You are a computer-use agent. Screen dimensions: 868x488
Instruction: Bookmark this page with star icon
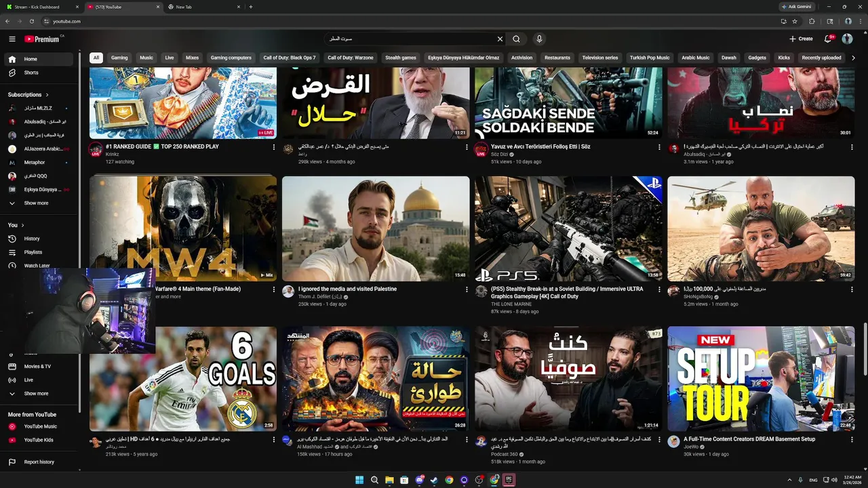(795, 21)
